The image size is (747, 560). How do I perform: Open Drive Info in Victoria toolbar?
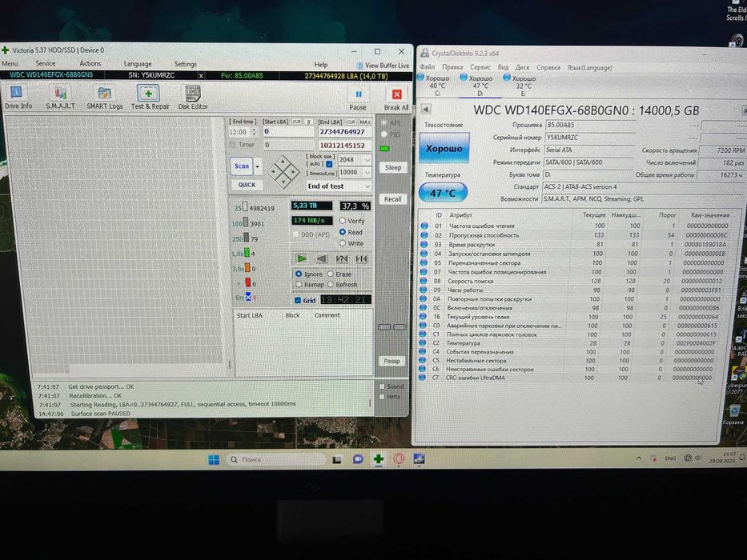point(18,98)
